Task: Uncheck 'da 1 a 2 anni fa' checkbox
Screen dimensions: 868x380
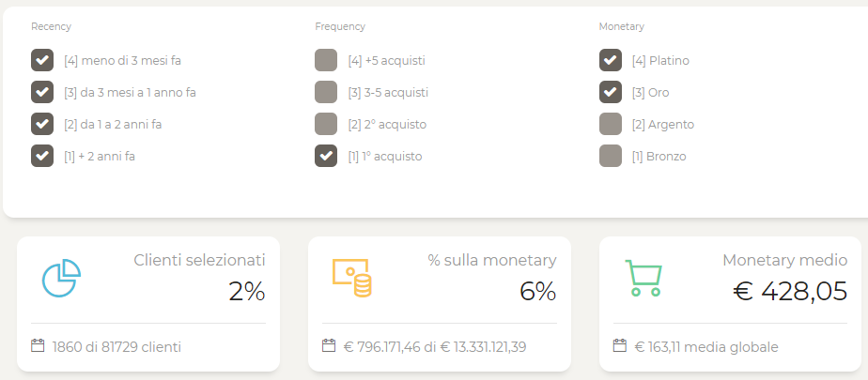Action: pos(42,124)
